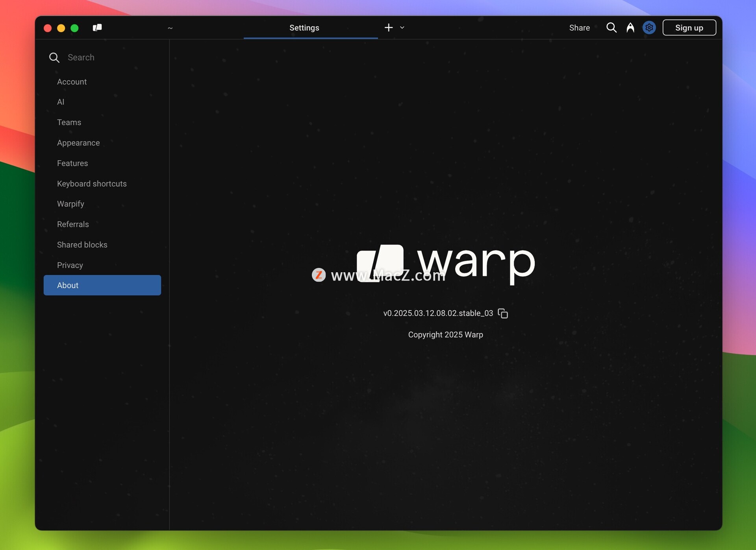Switch to the Settings tab

tap(311, 28)
